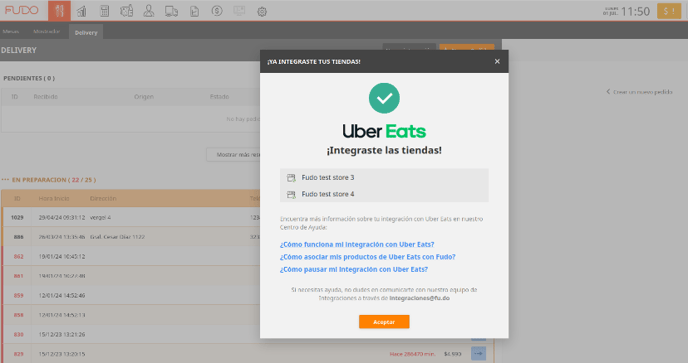
Task: Open order 886 row
Action: tap(248, 237)
